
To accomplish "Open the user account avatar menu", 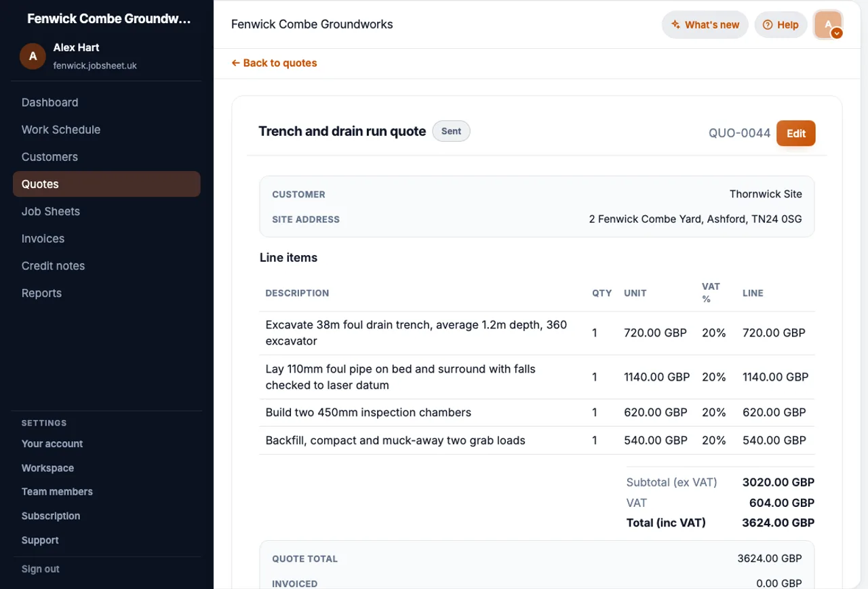I will point(828,25).
